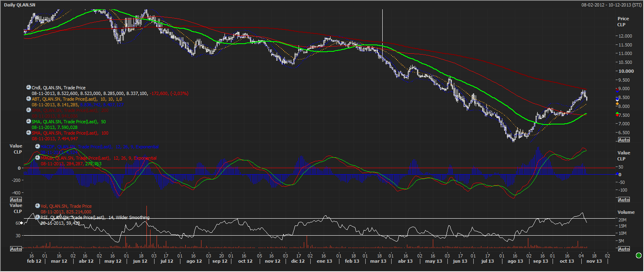Toggle Auto scale on MACD right axis
Viewport: 644px width, 272px height.
[x=624, y=200]
